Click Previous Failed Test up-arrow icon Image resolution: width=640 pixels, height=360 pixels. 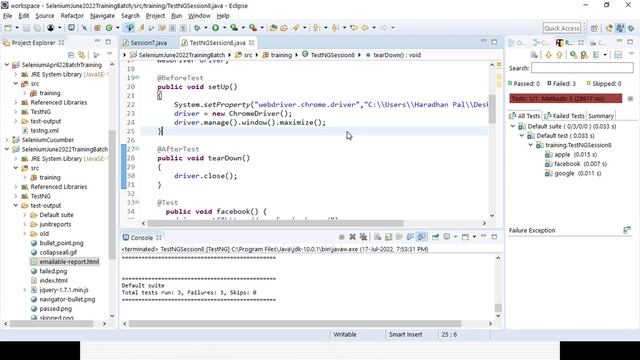point(559,55)
